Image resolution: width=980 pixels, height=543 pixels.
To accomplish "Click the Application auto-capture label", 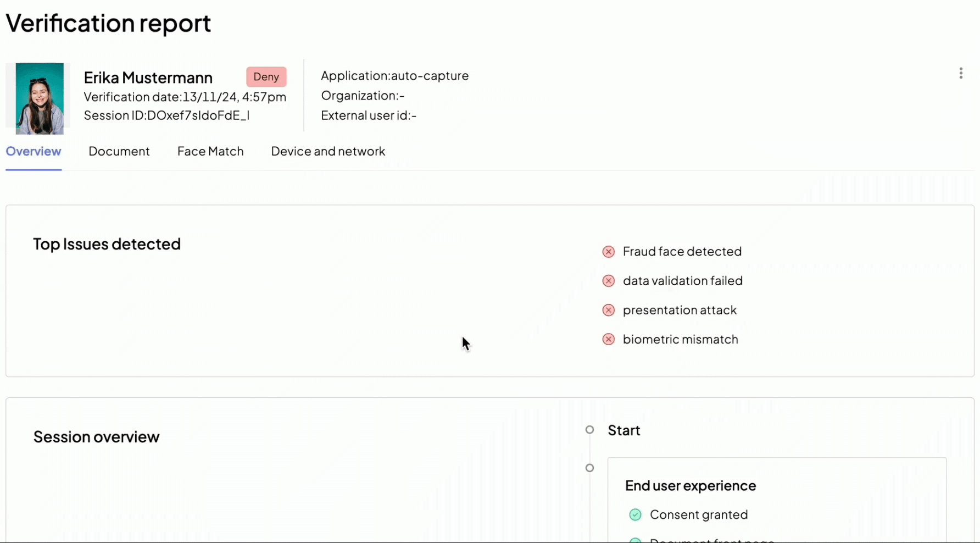I will [x=394, y=75].
